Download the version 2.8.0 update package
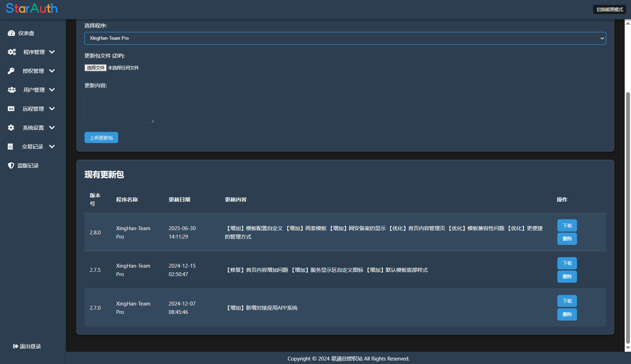The width and height of the screenshot is (631, 364). click(x=567, y=226)
